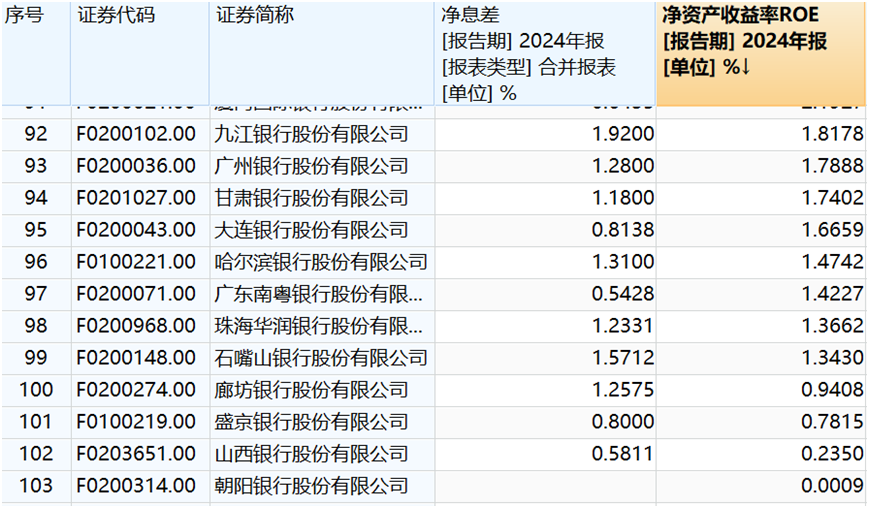
Task: Select 石嘴山银行股份有限公司 name cell
Action: point(321,358)
